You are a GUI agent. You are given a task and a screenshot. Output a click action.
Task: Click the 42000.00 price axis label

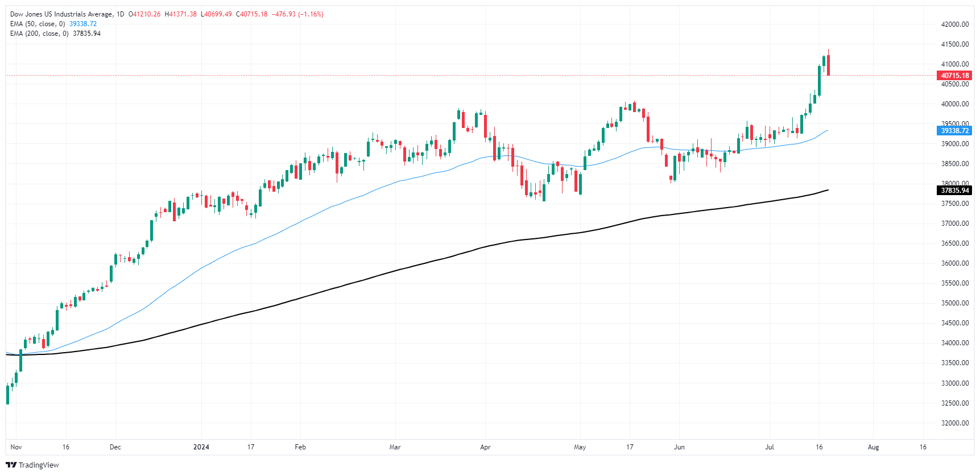pyautogui.click(x=955, y=24)
